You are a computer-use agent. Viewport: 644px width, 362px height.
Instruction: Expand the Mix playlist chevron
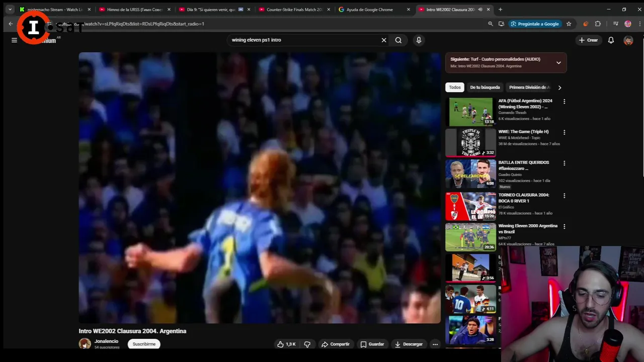(x=558, y=63)
